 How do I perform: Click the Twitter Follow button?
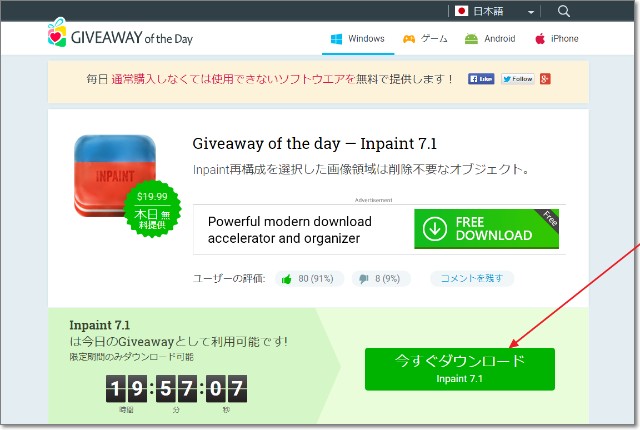coord(518,79)
